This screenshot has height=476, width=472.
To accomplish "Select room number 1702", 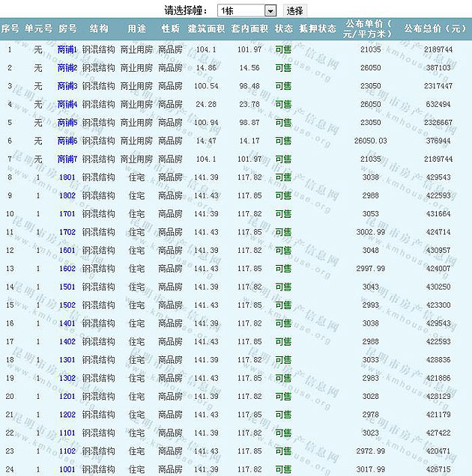I will tap(67, 232).
